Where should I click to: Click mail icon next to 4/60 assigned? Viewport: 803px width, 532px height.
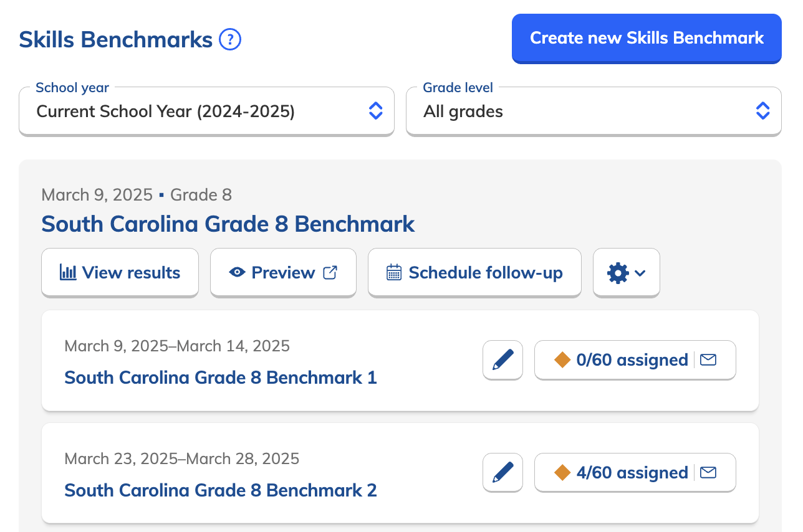click(x=708, y=472)
